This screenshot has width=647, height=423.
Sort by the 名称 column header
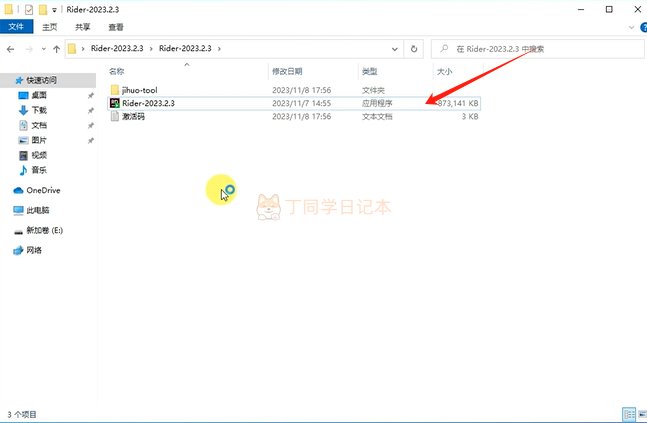tap(117, 71)
